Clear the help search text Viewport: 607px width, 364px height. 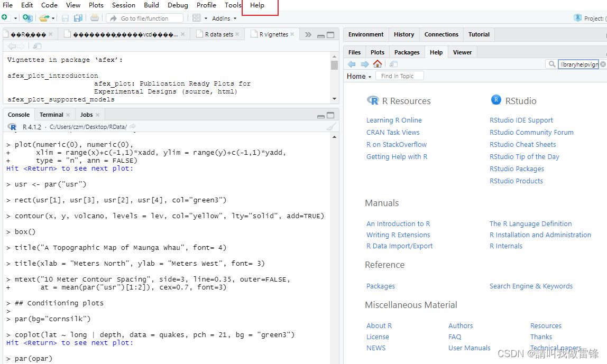(603, 64)
